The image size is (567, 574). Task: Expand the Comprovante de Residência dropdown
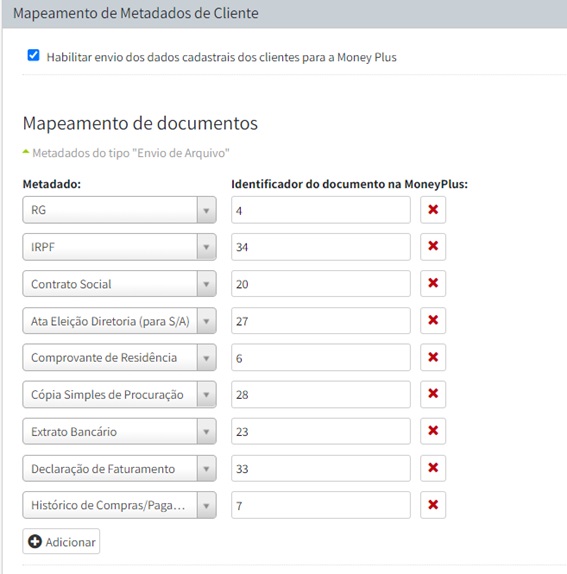tap(119, 357)
